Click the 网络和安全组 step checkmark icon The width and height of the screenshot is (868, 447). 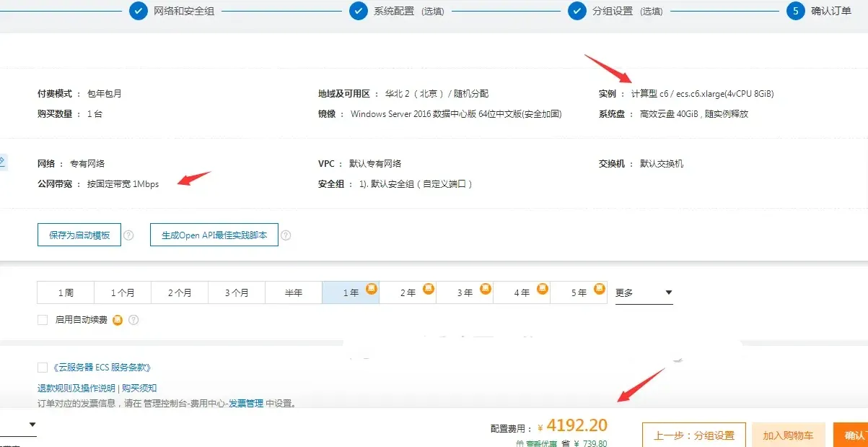[x=138, y=11]
